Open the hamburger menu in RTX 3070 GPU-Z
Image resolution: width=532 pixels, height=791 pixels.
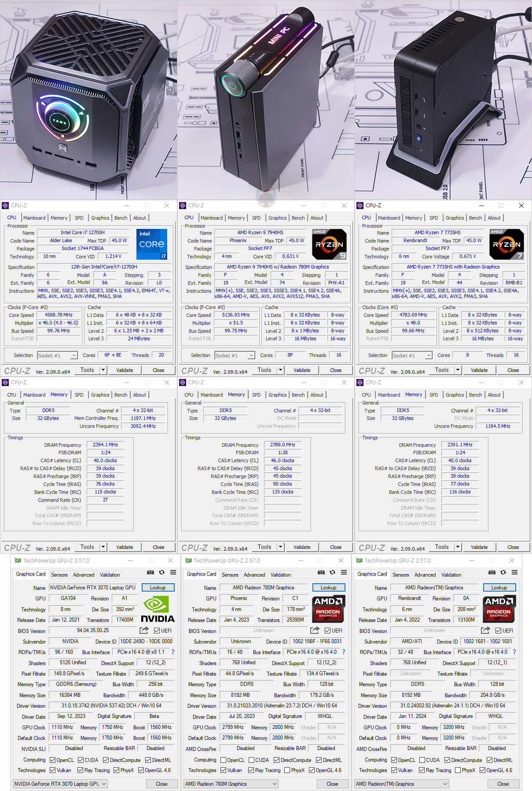[x=173, y=573]
